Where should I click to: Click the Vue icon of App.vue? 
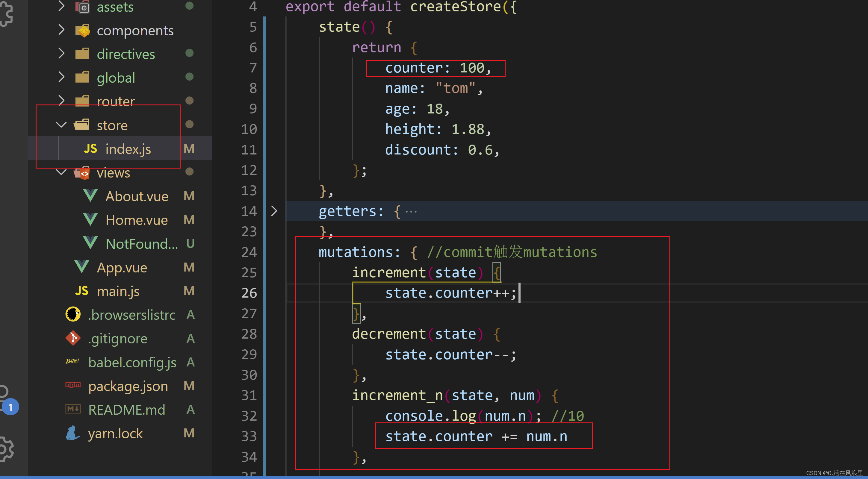tap(81, 267)
